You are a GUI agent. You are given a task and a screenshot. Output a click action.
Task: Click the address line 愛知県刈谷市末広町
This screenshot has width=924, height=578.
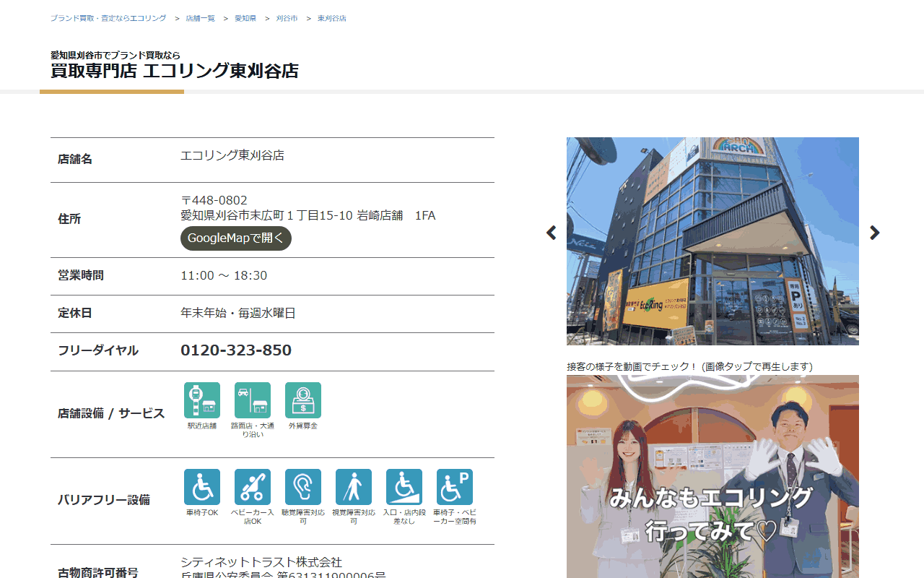click(308, 215)
